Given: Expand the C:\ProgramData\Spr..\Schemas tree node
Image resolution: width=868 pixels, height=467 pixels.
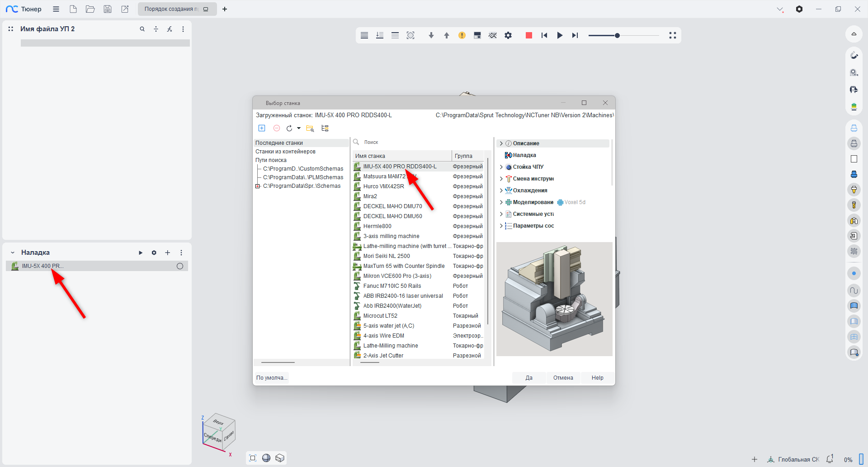Looking at the screenshot, I should click(x=258, y=186).
